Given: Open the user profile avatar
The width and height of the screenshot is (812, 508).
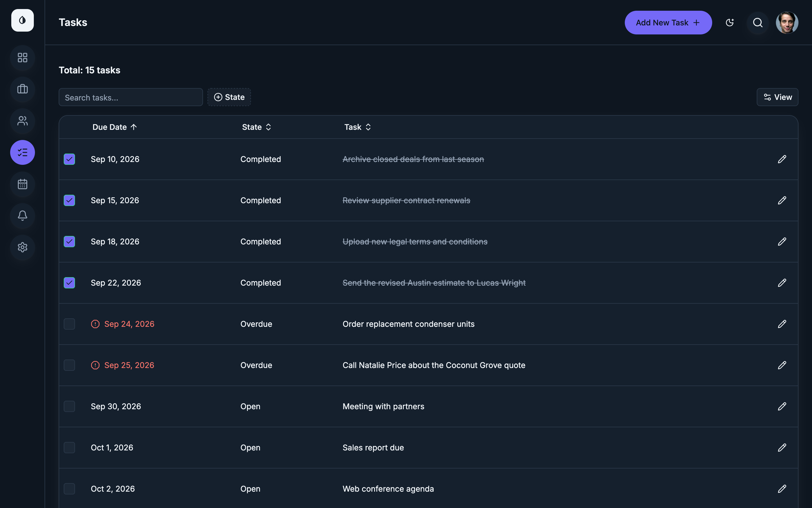Looking at the screenshot, I should 787,23.
